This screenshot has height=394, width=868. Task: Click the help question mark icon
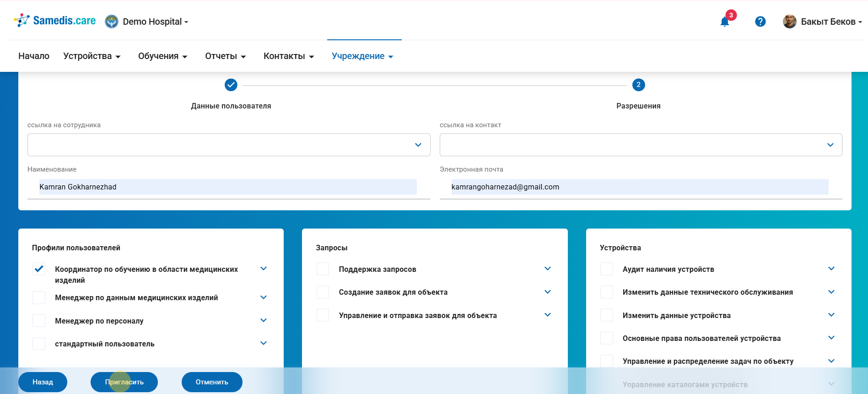[x=760, y=22]
